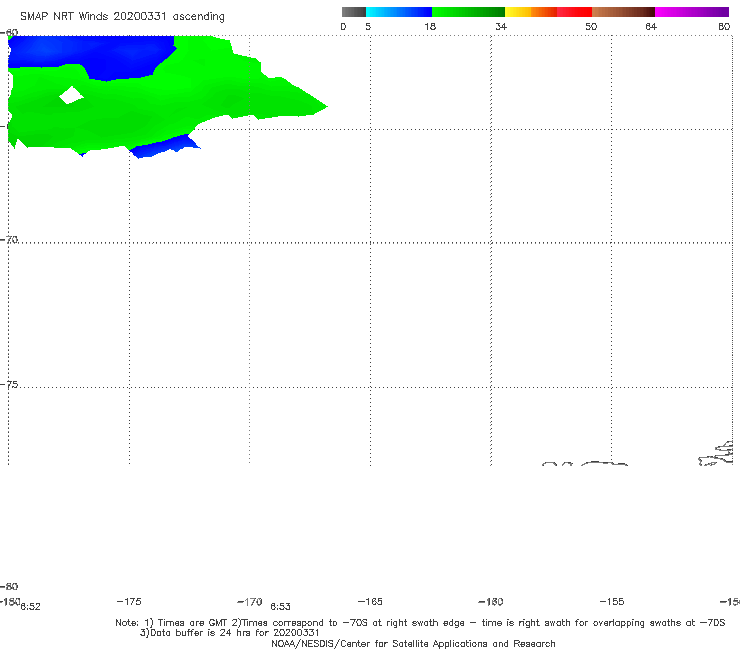Click the longitude label '-175'

tap(129, 601)
